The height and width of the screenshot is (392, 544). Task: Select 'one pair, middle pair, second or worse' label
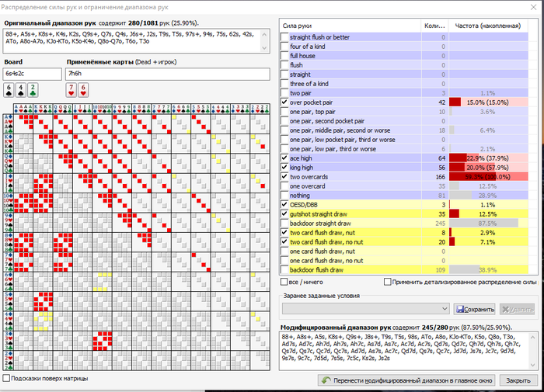340,130
